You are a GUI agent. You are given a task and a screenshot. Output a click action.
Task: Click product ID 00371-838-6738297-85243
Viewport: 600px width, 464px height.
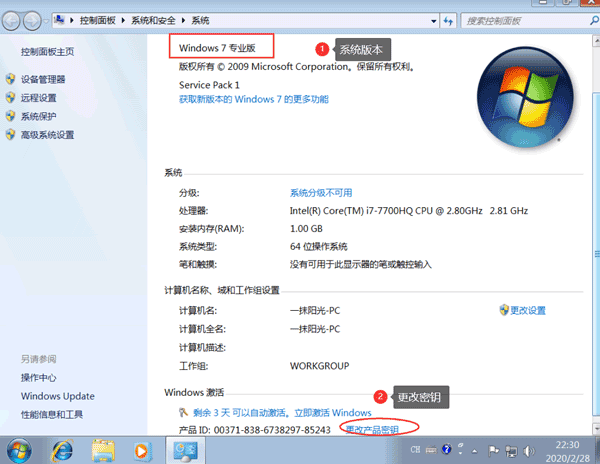pyautogui.click(x=272, y=430)
